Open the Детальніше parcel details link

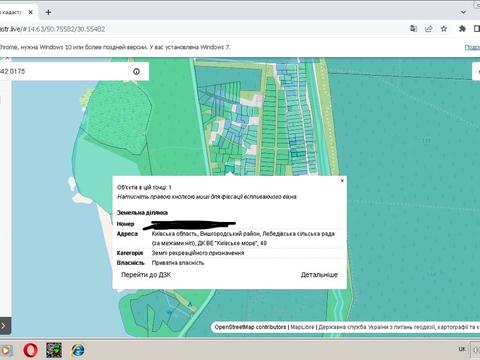coord(319,275)
